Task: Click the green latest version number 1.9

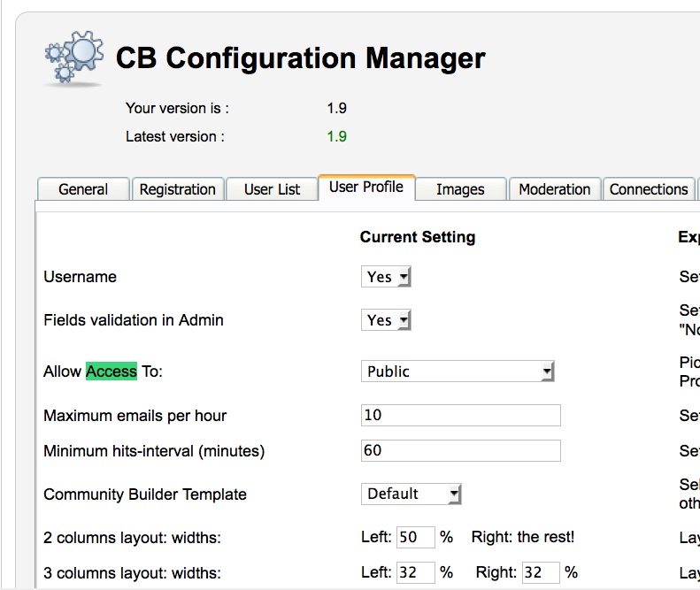Action: click(336, 136)
